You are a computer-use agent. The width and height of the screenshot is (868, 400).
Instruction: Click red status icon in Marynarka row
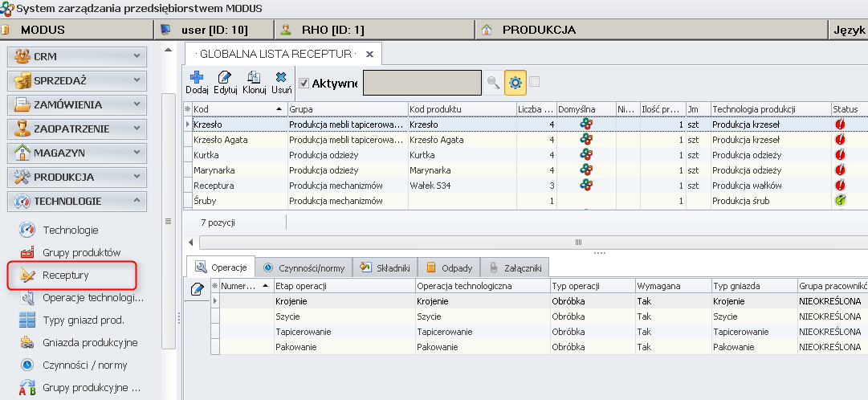point(841,170)
